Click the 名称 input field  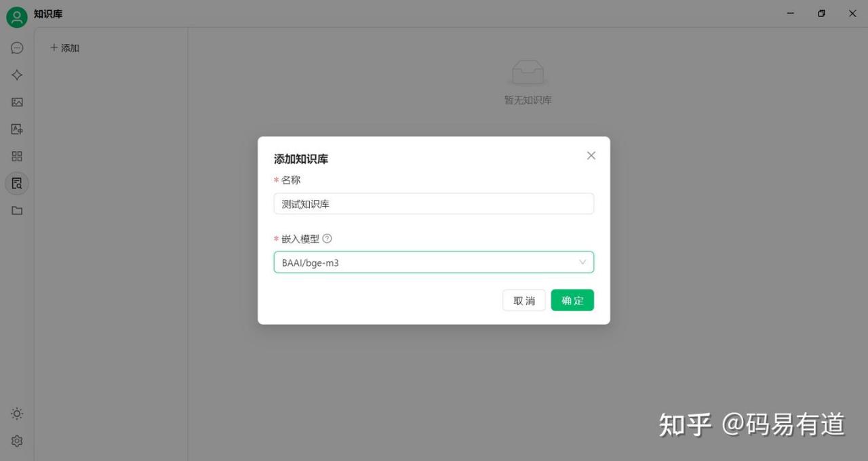434,203
